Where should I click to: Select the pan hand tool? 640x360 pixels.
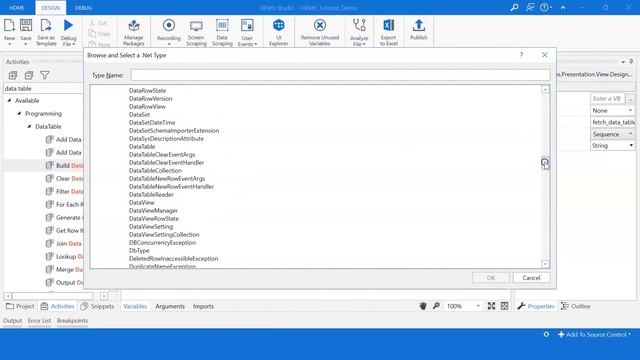423,306
